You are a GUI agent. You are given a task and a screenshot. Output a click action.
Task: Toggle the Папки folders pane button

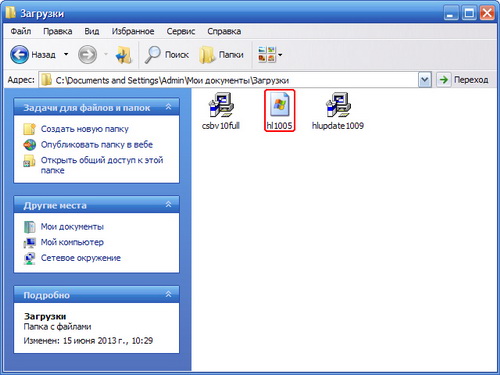pos(221,55)
